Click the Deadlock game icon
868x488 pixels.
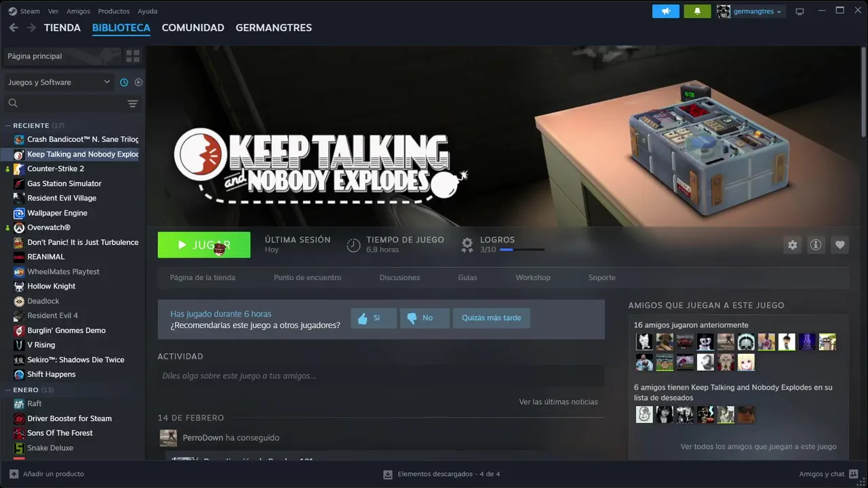click(x=19, y=301)
